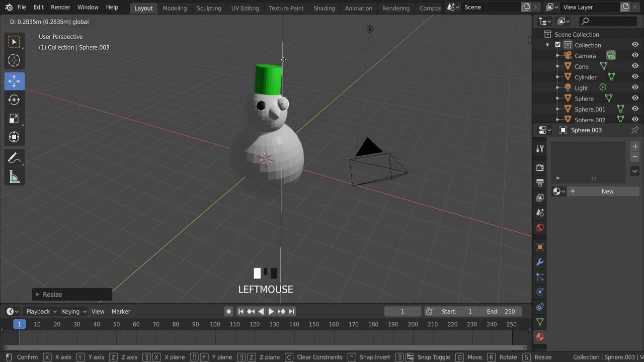This screenshot has width=644, height=362.
Task: Click the End frame field
Action: tap(501, 311)
